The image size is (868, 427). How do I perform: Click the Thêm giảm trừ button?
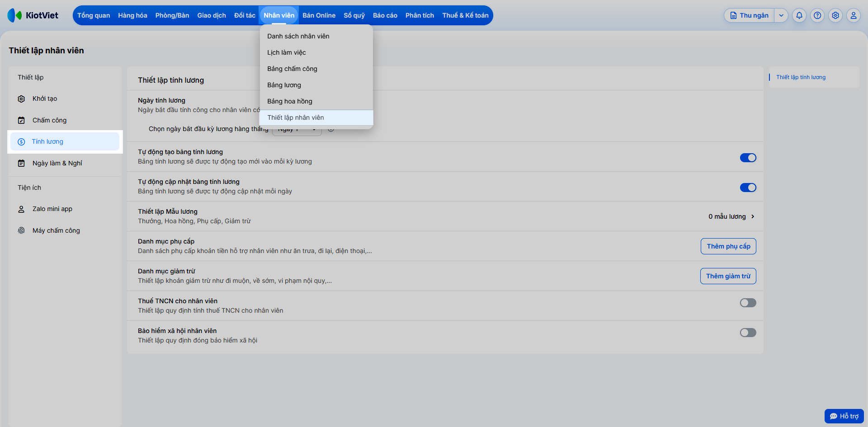[x=728, y=276]
